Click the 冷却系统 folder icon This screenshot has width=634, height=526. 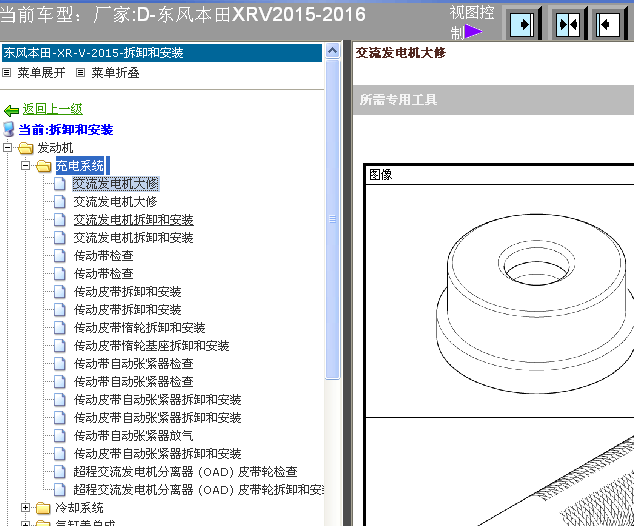[x=43, y=507]
